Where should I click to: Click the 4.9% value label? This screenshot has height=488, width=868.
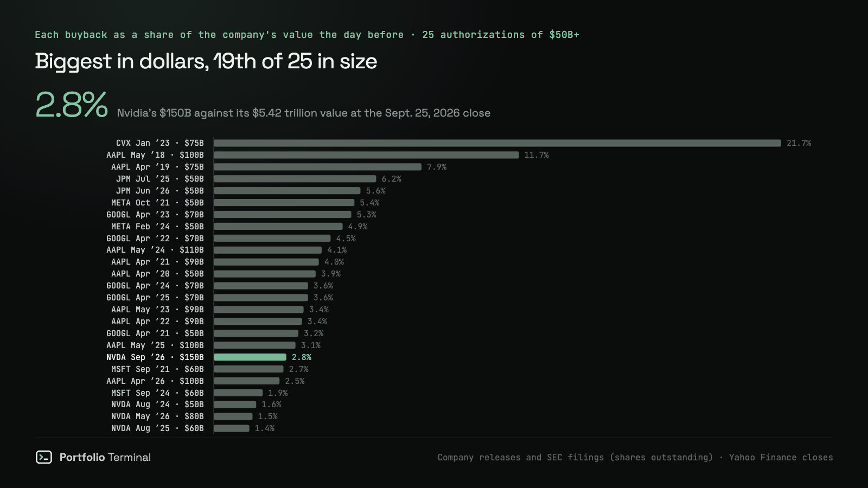pyautogui.click(x=358, y=227)
